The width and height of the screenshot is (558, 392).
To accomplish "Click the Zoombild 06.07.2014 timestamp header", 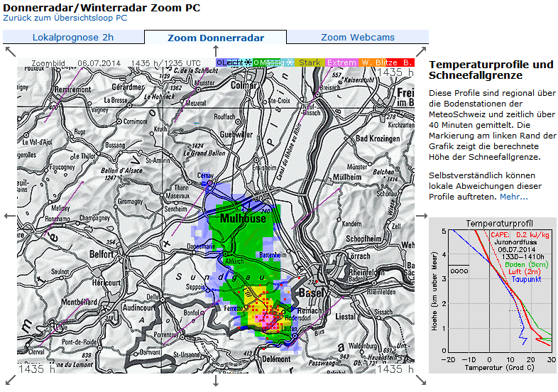I will tap(116, 63).
